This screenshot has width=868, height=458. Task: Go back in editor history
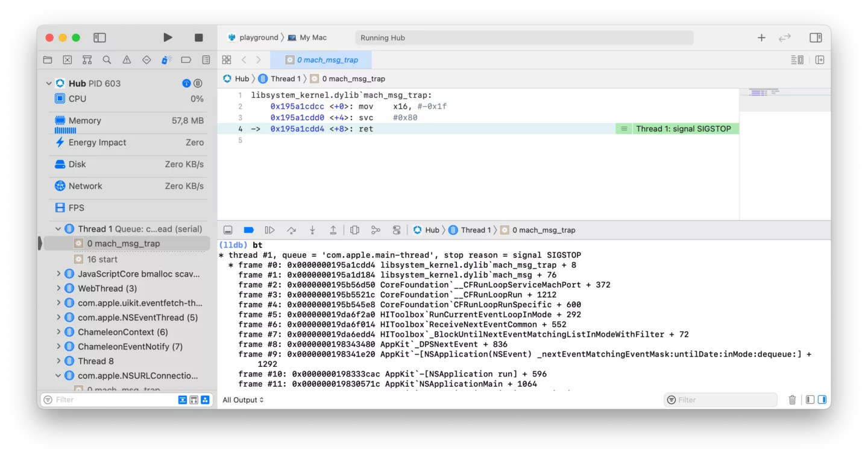pyautogui.click(x=244, y=60)
